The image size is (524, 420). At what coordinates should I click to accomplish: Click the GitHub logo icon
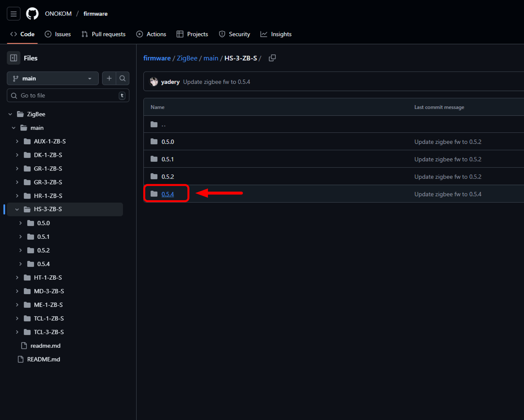[x=32, y=14]
